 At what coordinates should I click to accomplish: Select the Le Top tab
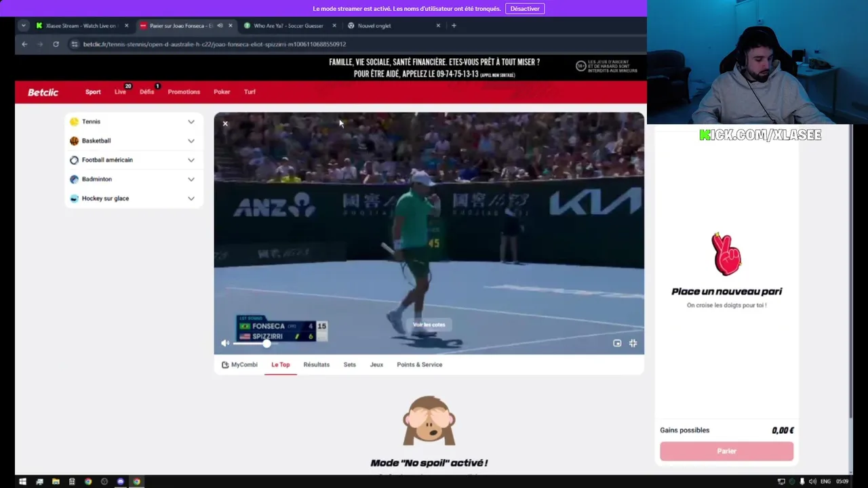pos(280,365)
